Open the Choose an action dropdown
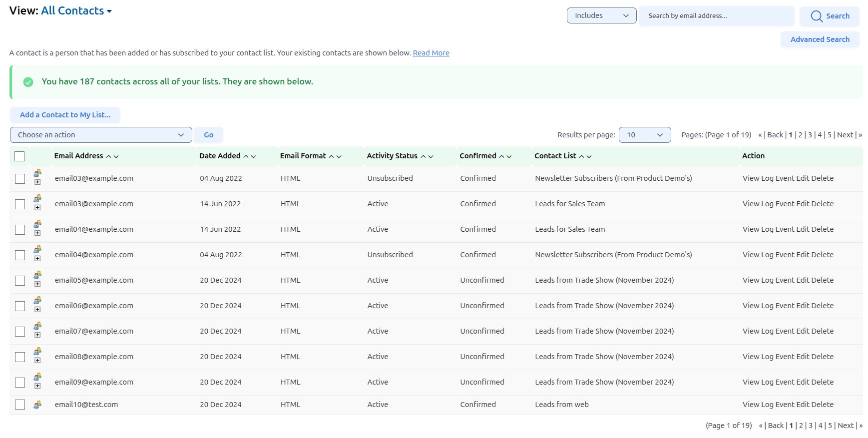 (x=101, y=135)
